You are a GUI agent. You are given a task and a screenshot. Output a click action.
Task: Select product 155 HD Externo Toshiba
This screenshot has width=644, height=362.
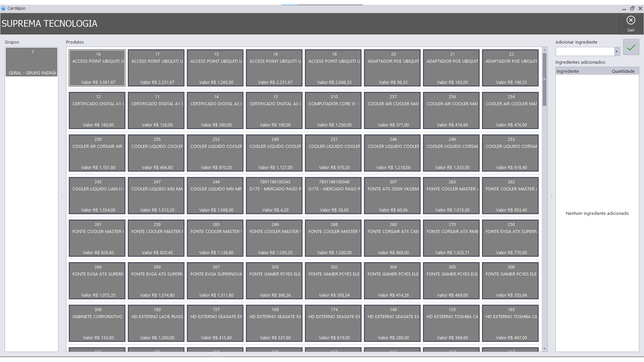tap(451, 323)
